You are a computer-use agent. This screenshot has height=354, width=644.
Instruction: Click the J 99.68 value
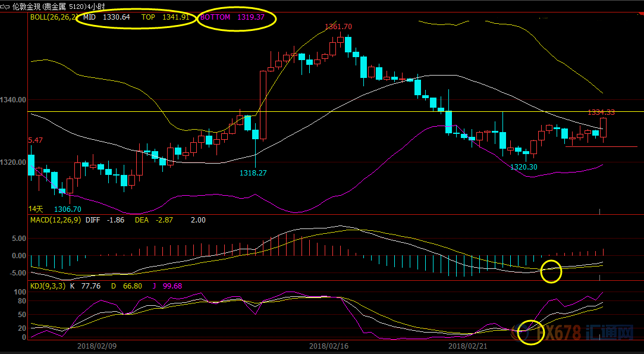point(168,286)
